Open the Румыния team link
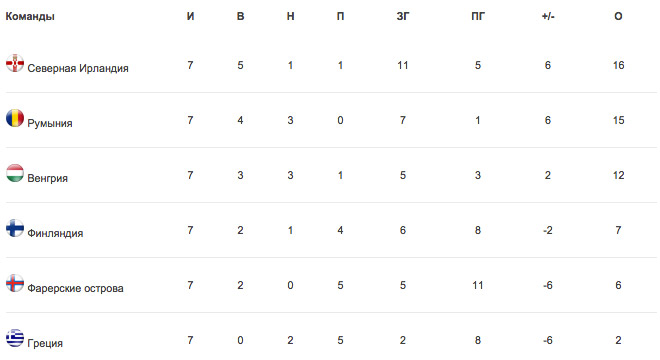Viewport: 660px width, 360px height. point(50,123)
